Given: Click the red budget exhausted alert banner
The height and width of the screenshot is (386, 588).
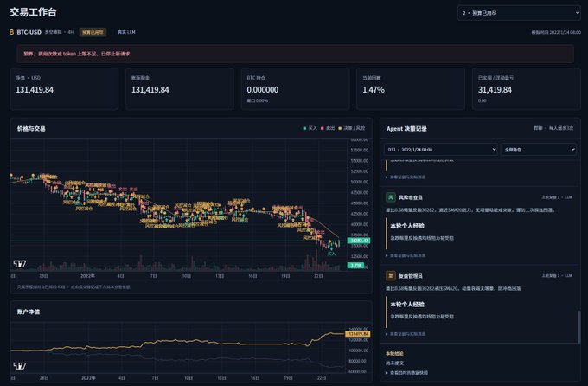Looking at the screenshot, I should tap(295, 54).
